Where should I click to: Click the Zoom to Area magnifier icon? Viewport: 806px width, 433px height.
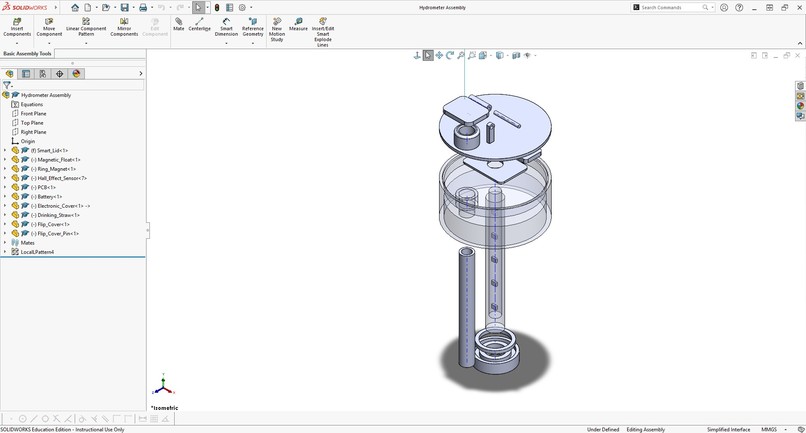point(471,56)
